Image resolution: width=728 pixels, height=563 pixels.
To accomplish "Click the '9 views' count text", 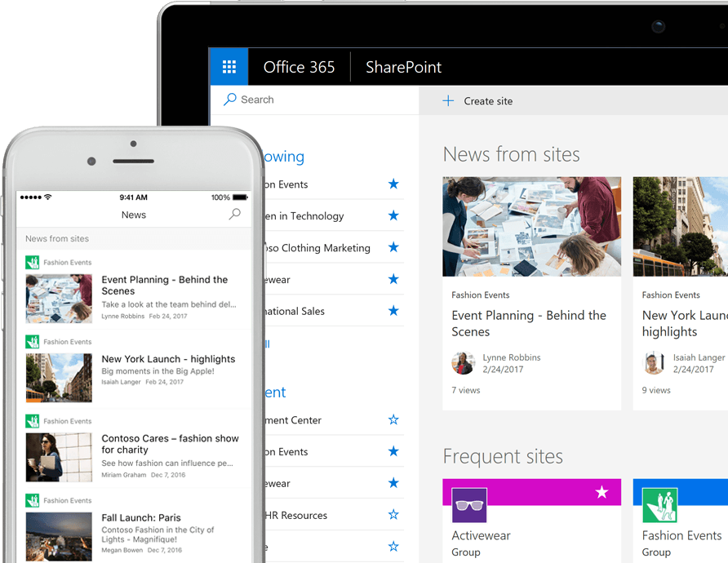I will click(656, 390).
